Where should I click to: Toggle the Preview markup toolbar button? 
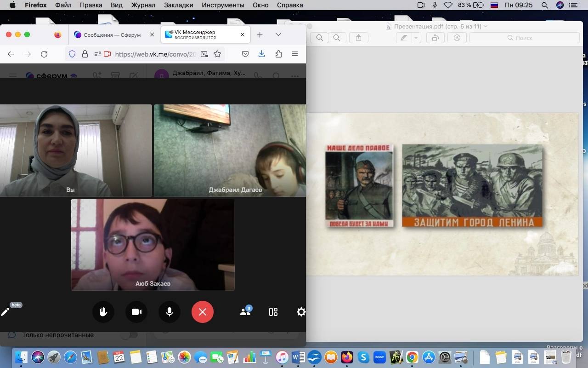click(457, 38)
